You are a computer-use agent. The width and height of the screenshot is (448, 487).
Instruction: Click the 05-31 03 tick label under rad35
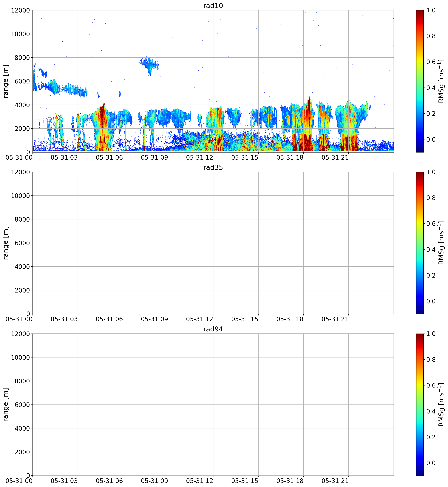pos(64,319)
